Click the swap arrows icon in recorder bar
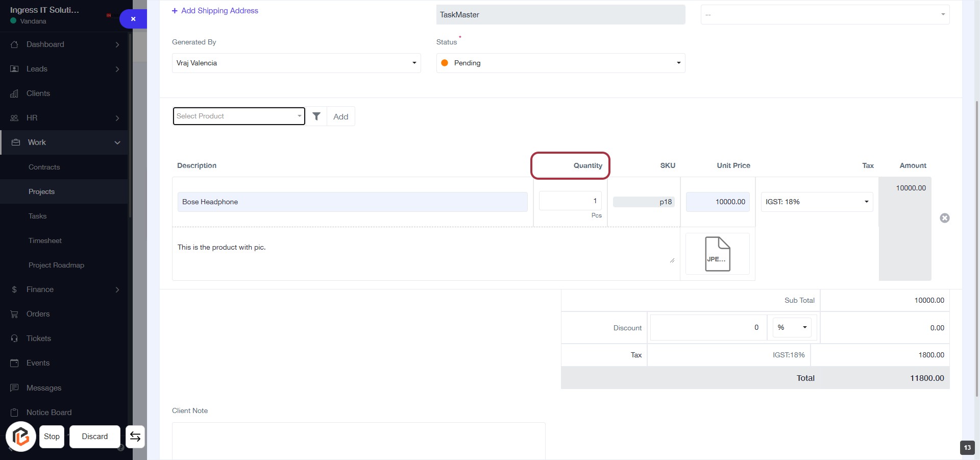Screen dimensions: 980x460 click(x=135, y=437)
